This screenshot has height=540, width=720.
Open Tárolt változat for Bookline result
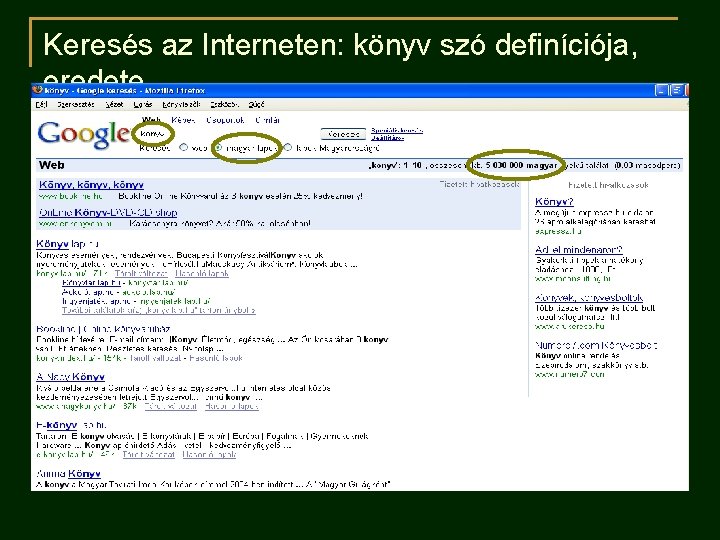coord(155,358)
